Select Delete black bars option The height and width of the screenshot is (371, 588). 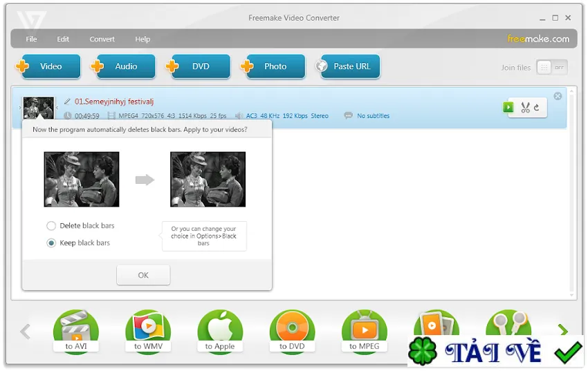(x=80, y=226)
